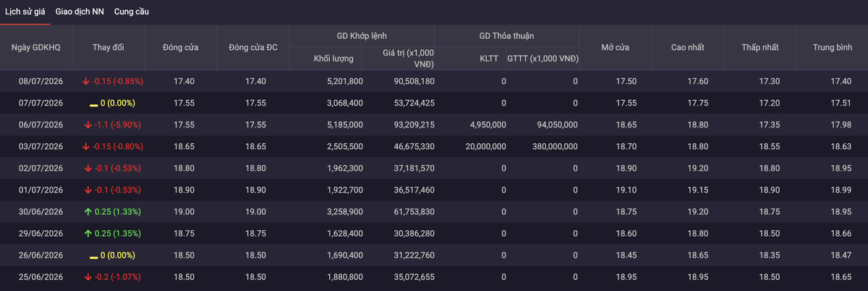The width and height of the screenshot is (868, 291).
Task: Open the Lịch sử giá tab
Action: [25, 12]
